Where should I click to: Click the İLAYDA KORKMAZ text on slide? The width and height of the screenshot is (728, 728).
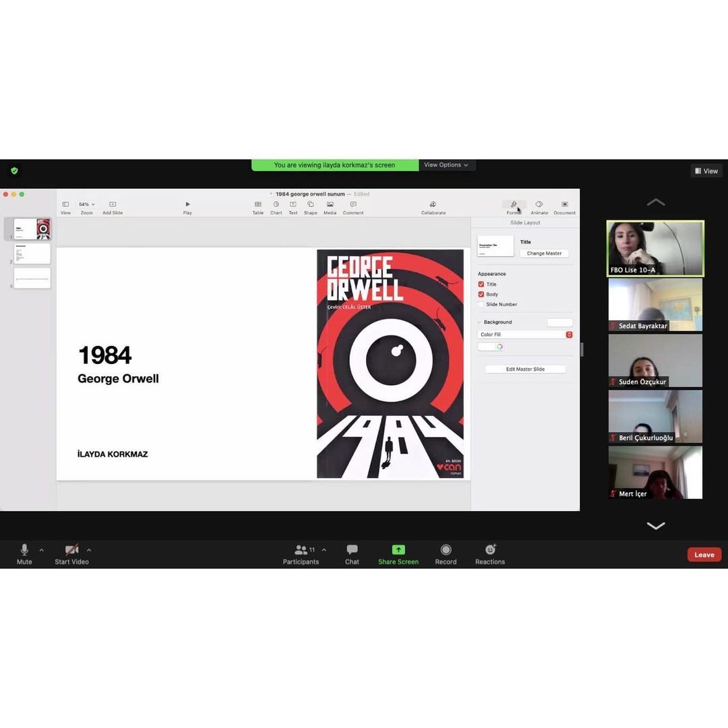[x=113, y=454]
